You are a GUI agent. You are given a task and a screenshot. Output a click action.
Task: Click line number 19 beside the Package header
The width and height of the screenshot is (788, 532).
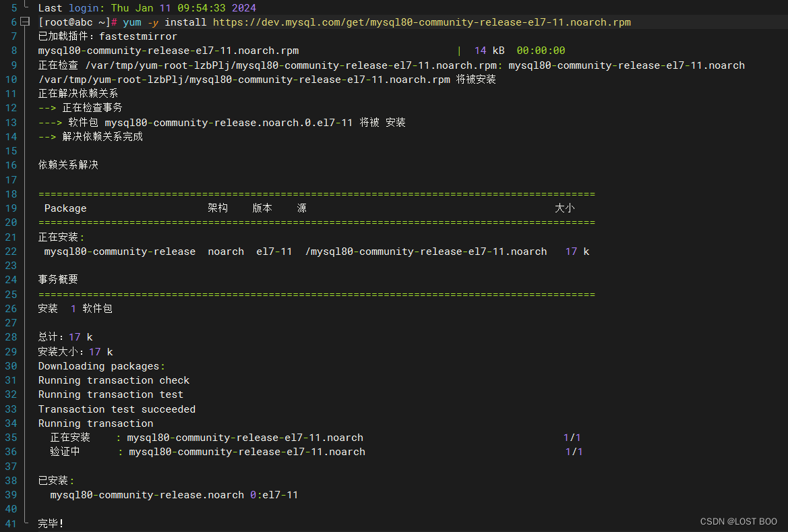point(9,208)
